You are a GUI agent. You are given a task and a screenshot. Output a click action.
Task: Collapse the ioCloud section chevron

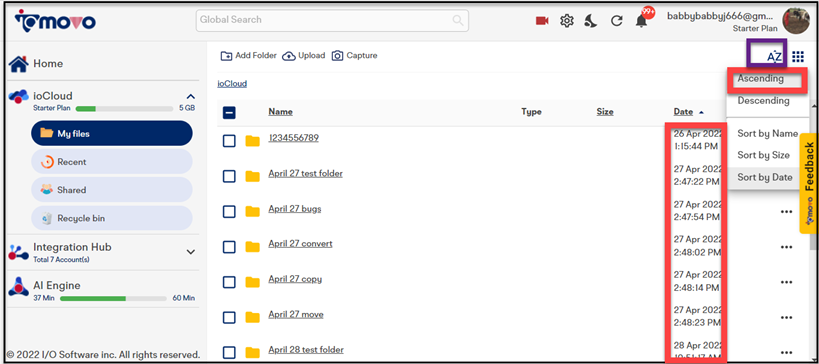[x=191, y=97]
